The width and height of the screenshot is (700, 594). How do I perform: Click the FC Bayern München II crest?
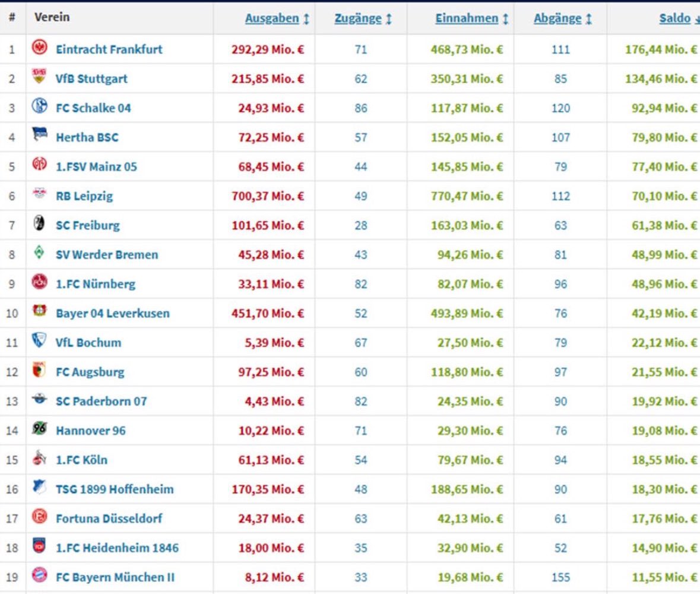pyautogui.click(x=39, y=574)
